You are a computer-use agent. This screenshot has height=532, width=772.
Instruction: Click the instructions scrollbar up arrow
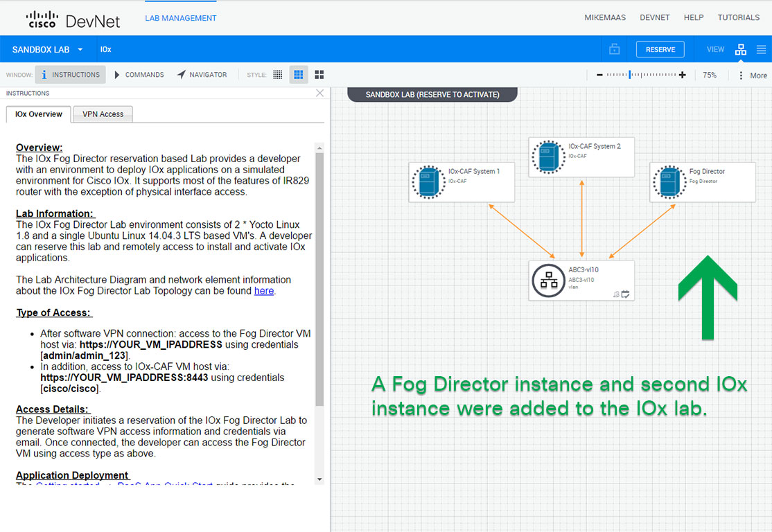point(319,148)
